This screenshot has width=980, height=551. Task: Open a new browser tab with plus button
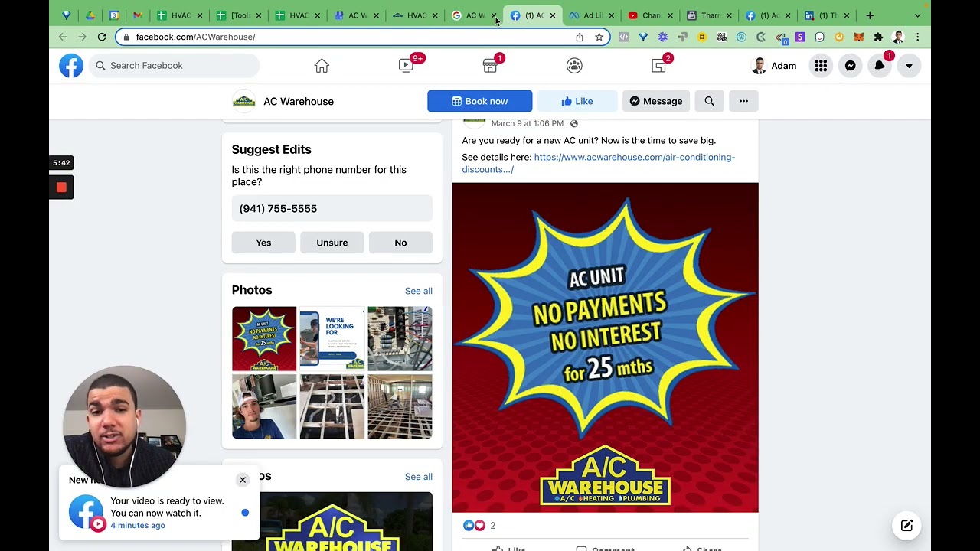coord(870,15)
